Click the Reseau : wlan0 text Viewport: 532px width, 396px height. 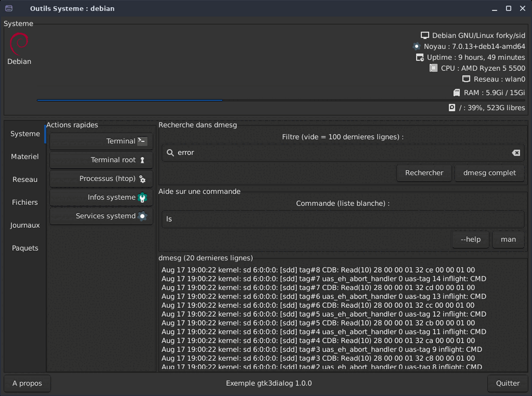pyautogui.click(x=500, y=79)
